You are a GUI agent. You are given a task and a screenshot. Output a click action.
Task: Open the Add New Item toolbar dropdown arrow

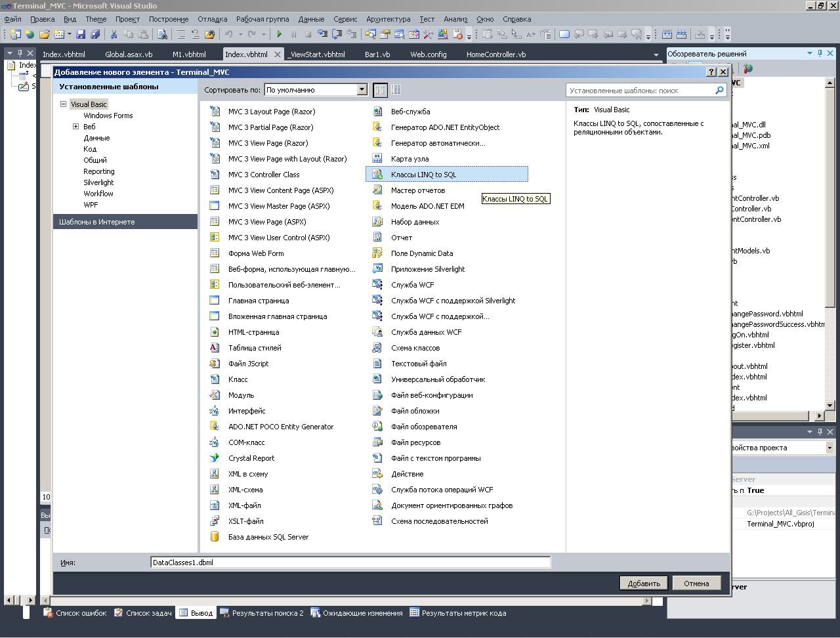[69, 34]
